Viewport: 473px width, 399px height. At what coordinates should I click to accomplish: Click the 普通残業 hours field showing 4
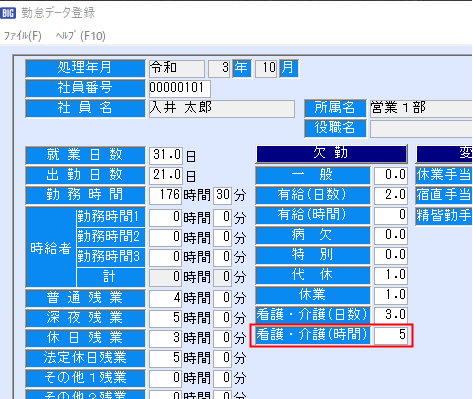(165, 298)
